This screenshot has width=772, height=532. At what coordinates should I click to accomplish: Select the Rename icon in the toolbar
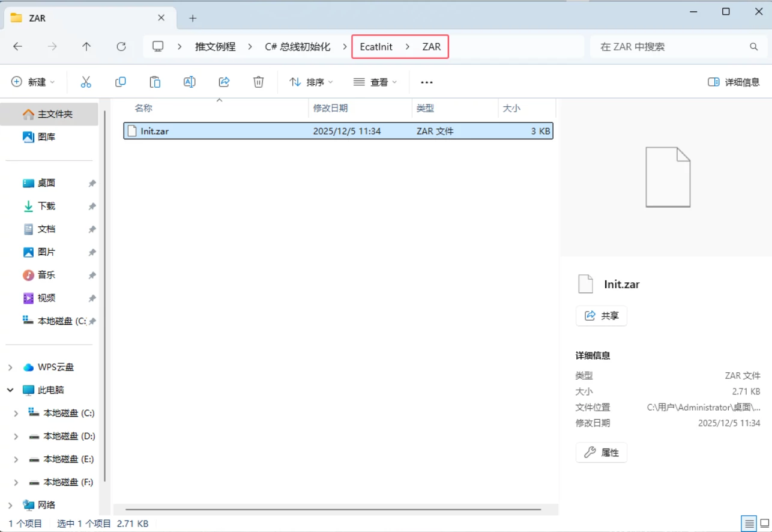[189, 82]
